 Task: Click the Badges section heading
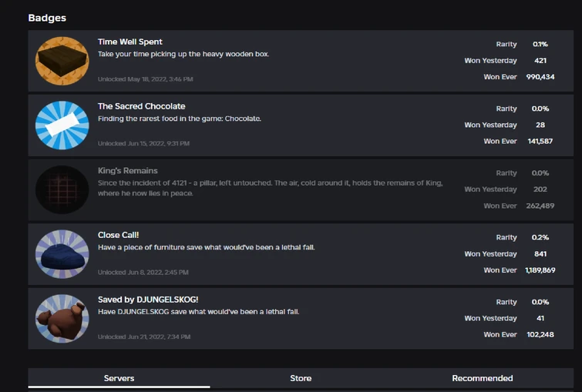(47, 18)
